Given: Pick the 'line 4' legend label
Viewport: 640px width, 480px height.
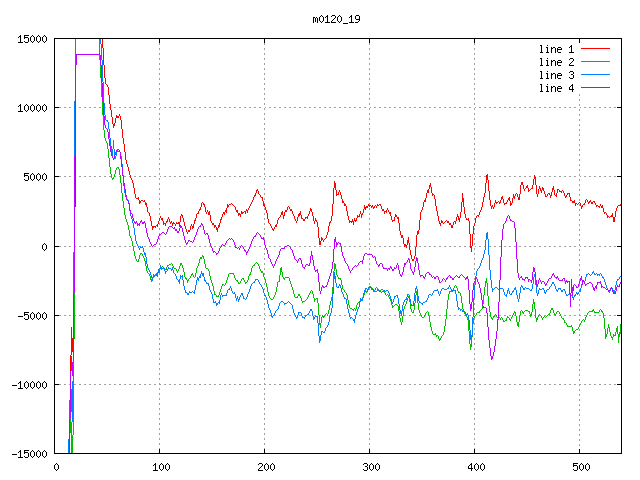Looking at the screenshot, I should pyautogui.click(x=557, y=88).
